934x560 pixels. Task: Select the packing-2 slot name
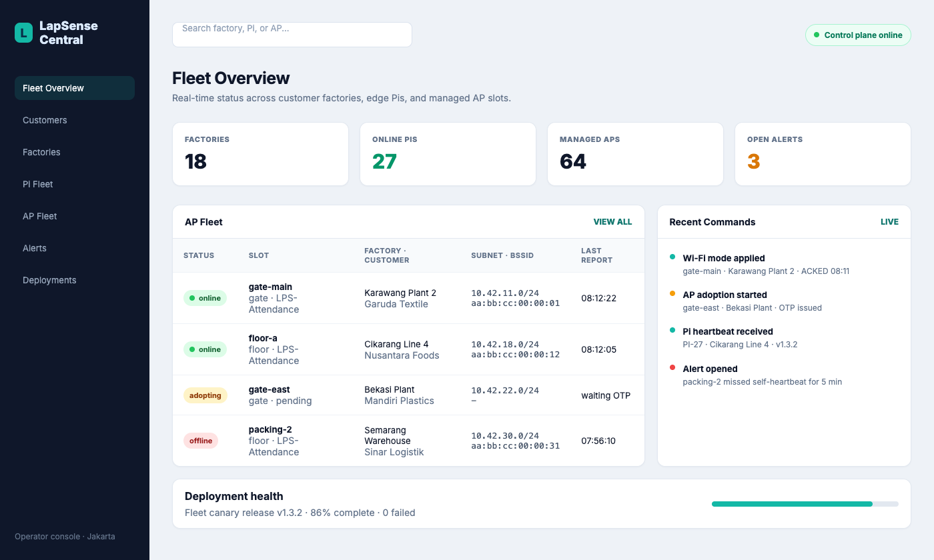270,430
